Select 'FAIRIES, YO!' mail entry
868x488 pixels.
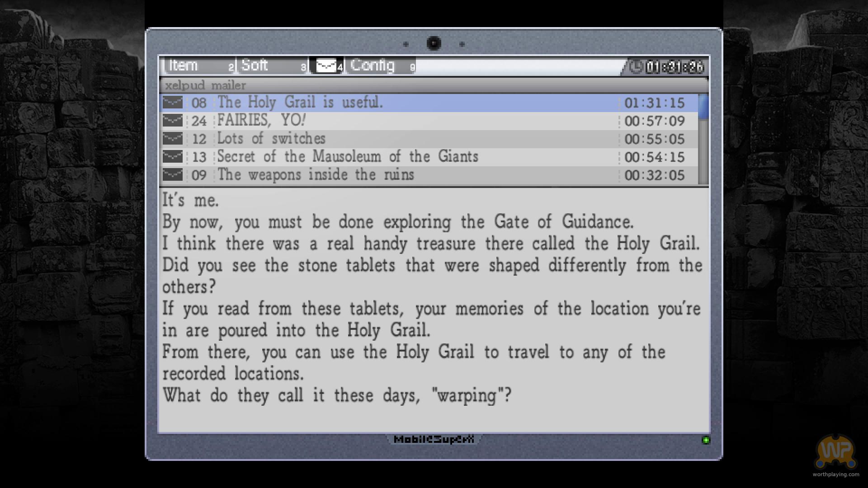pos(261,121)
